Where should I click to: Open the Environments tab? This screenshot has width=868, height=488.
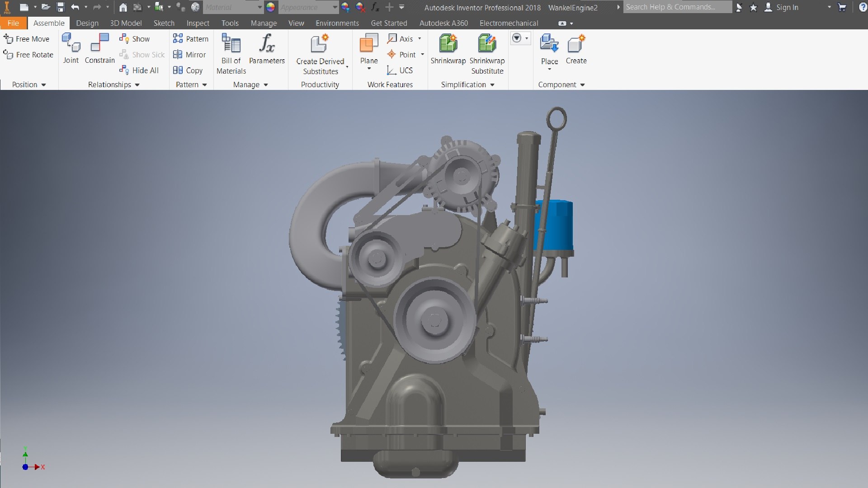coord(337,23)
